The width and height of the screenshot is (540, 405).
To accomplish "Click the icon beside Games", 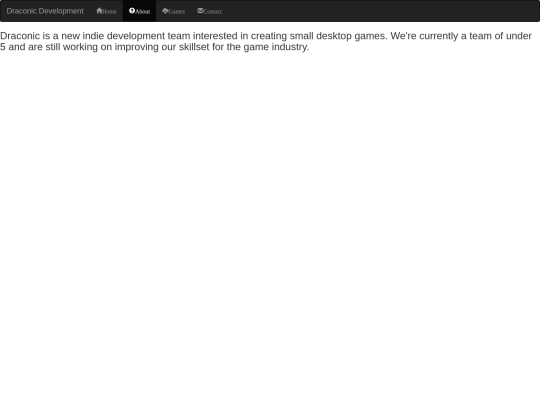I will 165,11.
